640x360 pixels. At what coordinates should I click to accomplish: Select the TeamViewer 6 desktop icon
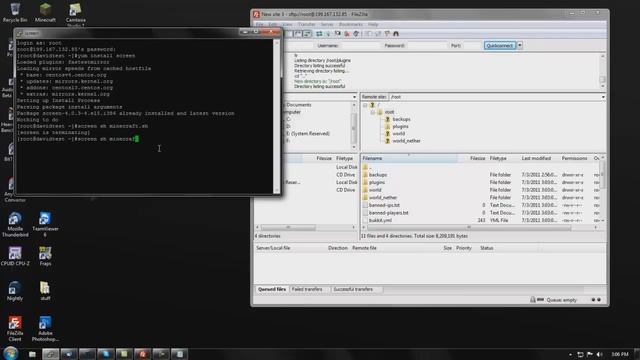(x=45, y=224)
